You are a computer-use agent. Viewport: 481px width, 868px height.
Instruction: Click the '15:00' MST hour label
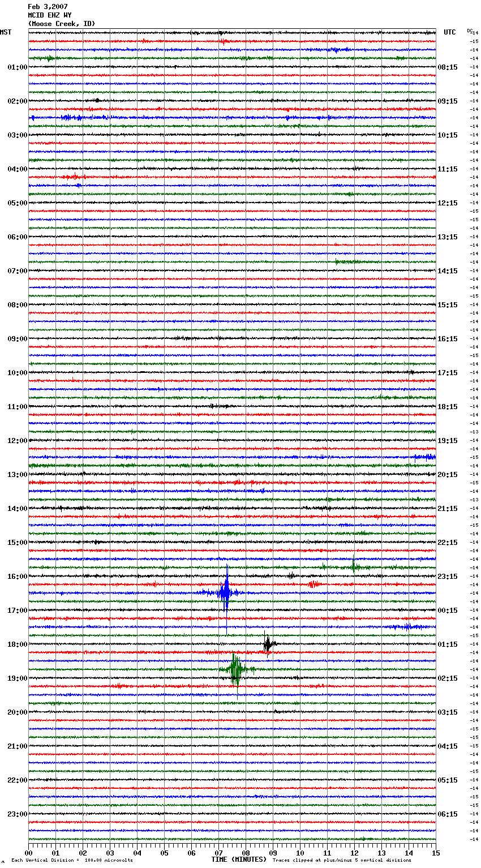click(x=18, y=543)
